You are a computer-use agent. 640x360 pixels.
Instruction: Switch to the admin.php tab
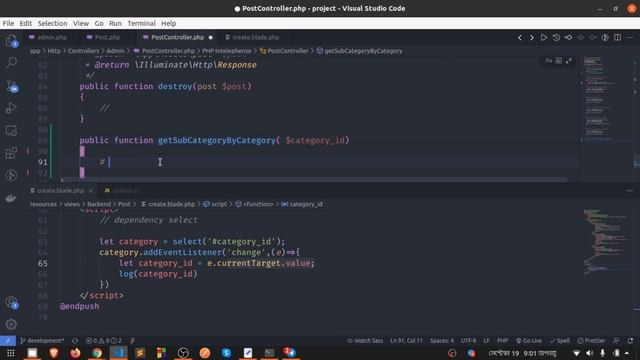48,37
